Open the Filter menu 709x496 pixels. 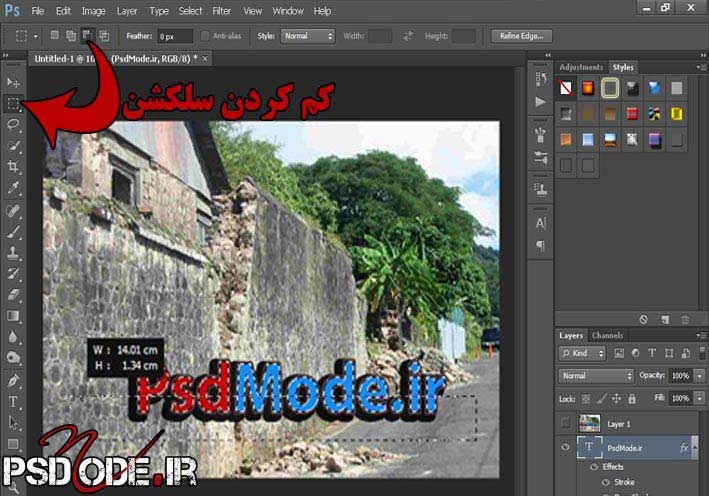click(222, 11)
